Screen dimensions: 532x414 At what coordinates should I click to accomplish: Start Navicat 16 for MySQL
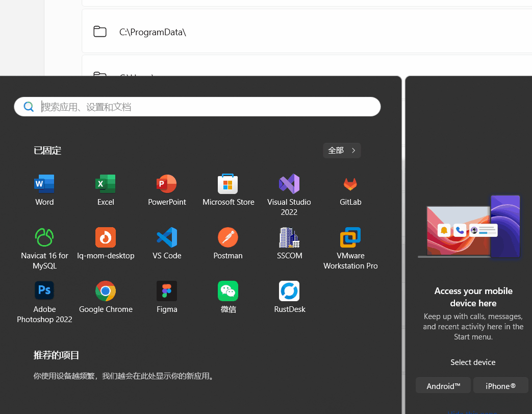(44, 242)
